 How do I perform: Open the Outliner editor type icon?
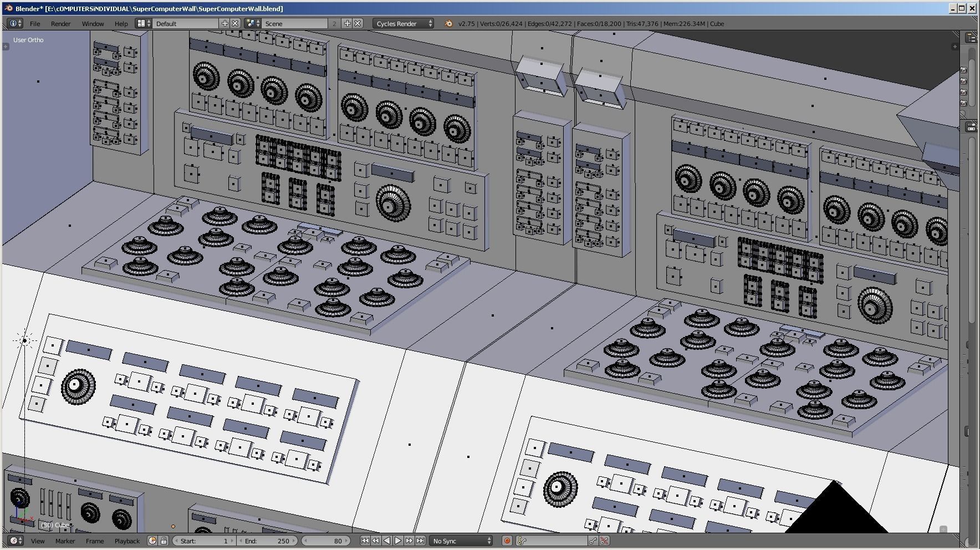(972, 37)
